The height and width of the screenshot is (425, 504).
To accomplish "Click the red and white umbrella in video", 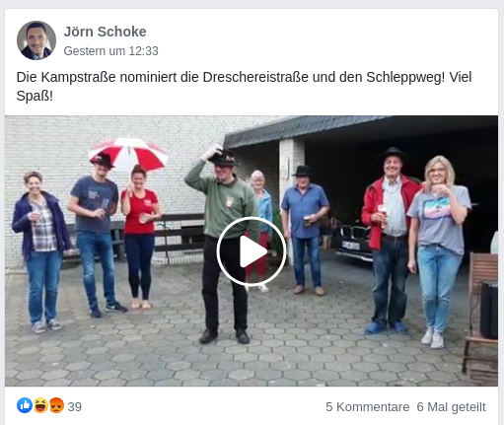I will pyautogui.click(x=128, y=155).
